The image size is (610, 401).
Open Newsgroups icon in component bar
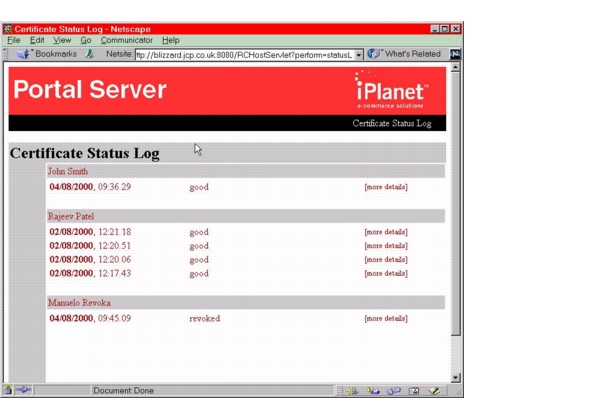pyautogui.click(x=393, y=390)
